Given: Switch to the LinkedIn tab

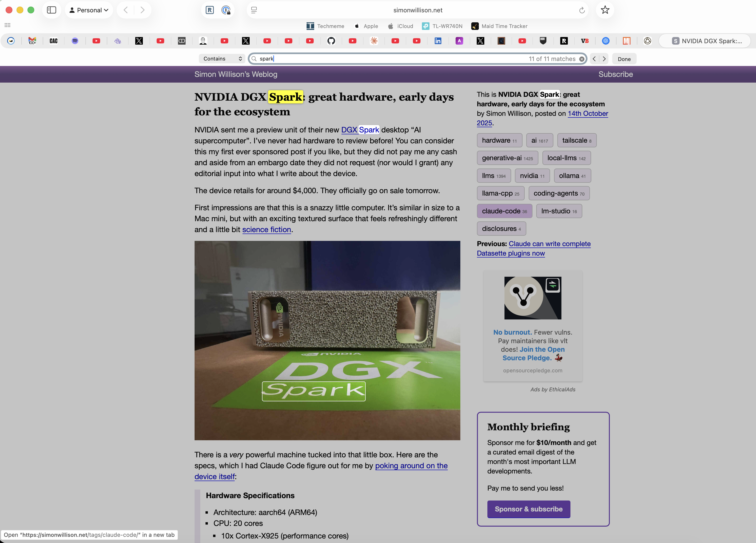Looking at the screenshot, I should (438, 41).
